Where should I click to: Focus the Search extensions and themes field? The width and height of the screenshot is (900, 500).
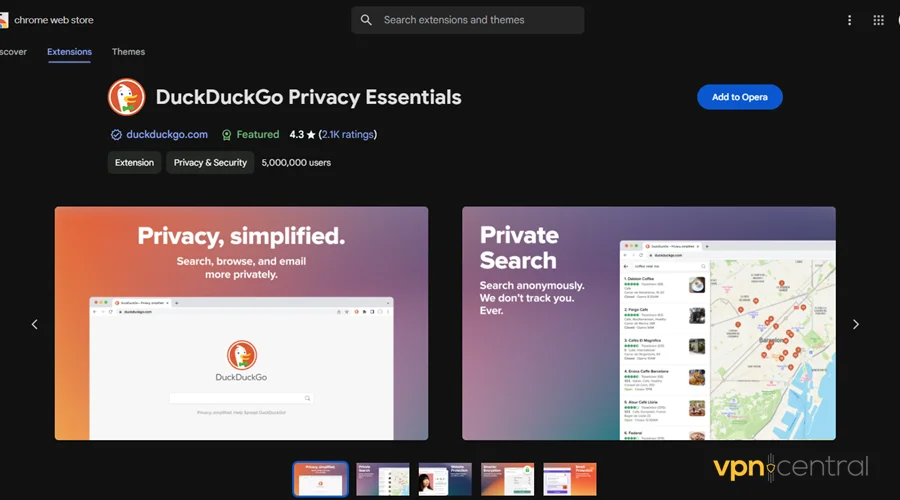(x=468, y=20)
